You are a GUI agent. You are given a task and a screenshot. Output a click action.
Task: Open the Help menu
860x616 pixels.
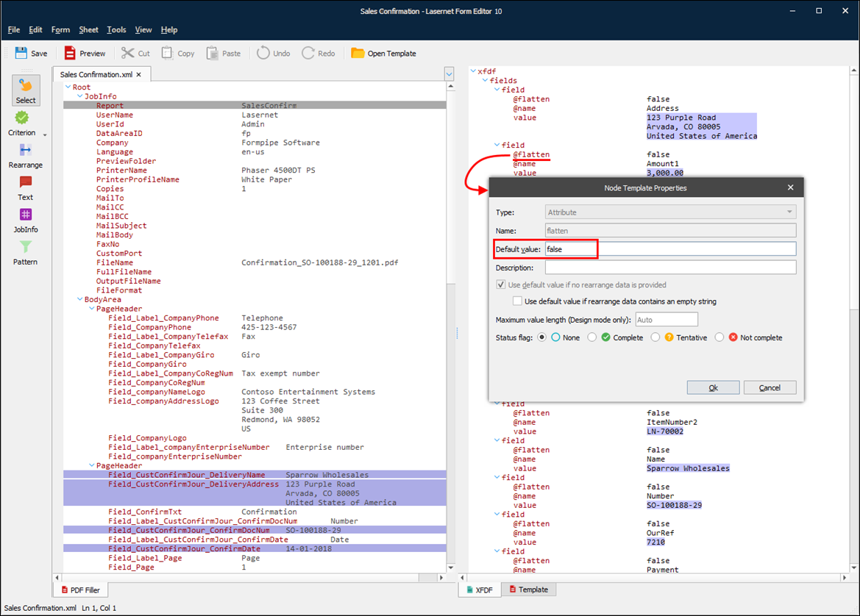point(169,29)
